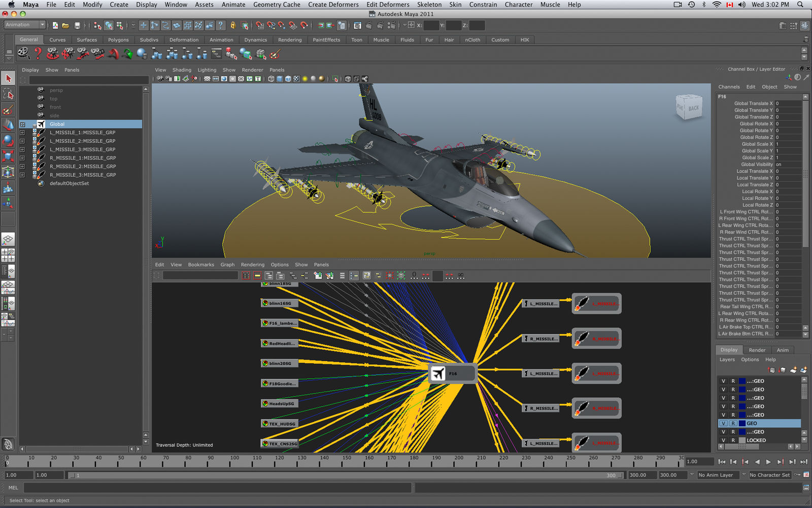
Task: Switch to the Render layer tab
Action: (757, 350)
